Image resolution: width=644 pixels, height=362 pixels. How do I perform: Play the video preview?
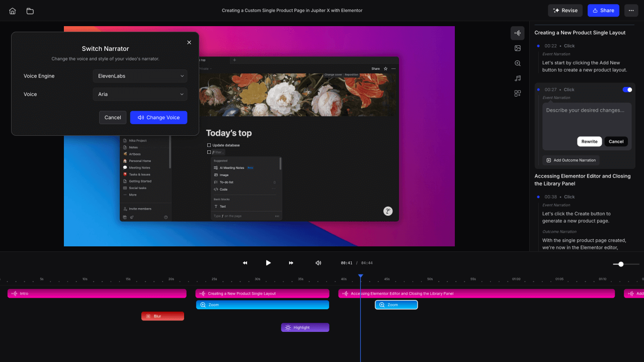click(268, 262)
